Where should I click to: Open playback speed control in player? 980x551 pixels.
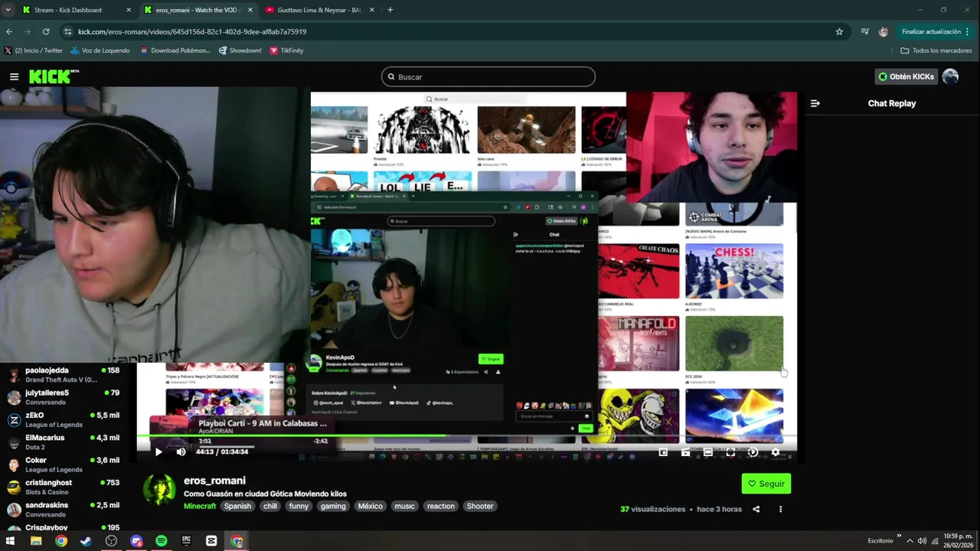753,452
